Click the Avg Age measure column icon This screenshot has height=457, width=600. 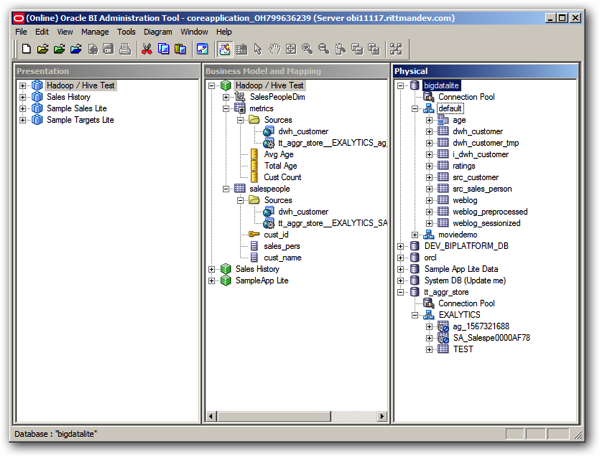click(254, 154)
